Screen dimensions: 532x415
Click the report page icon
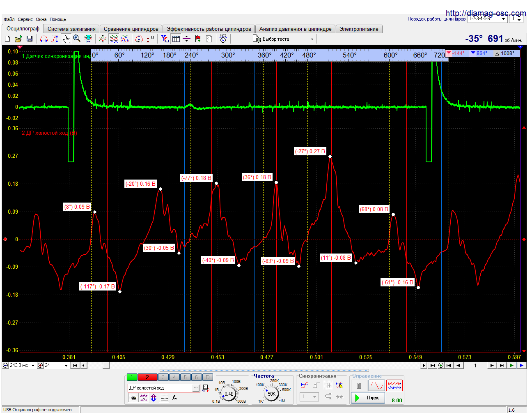click(x=209, y=39)
